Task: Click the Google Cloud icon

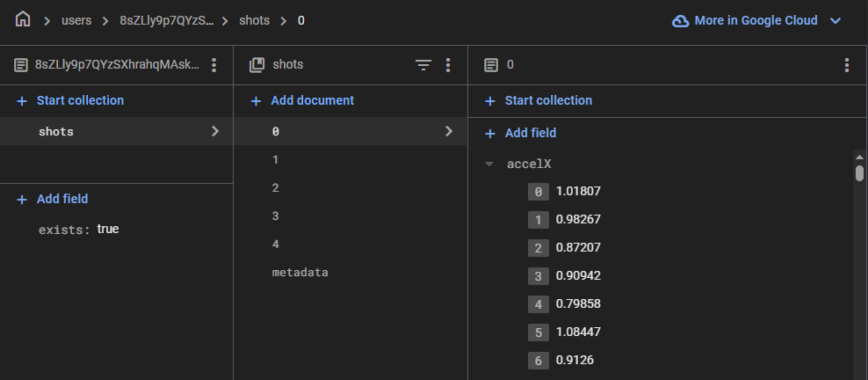Action: coord(680,20)
